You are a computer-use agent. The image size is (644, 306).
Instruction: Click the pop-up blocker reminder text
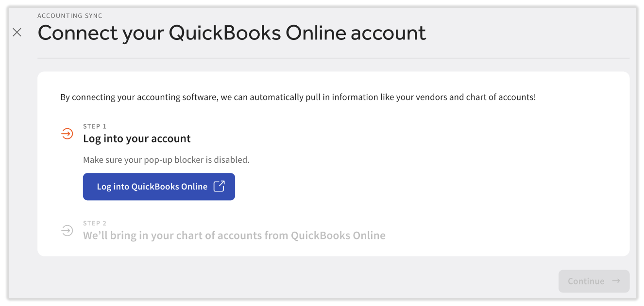(x=166, y=160)
